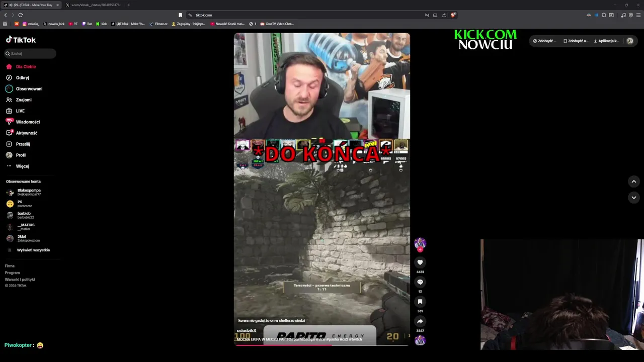Click the playing TikTok video
The height and width of the screenshot is (362, 644).
(x=322, y=189)
